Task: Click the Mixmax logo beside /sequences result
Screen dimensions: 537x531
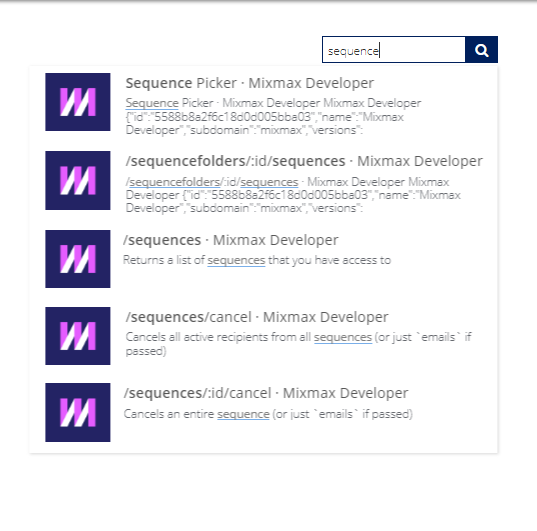Action: pyautogui.click(x=78, y=259)
